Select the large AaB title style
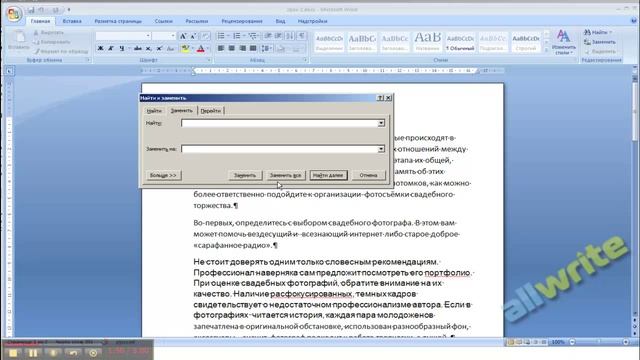Screen dimensions: 640x360 [427, 42]
